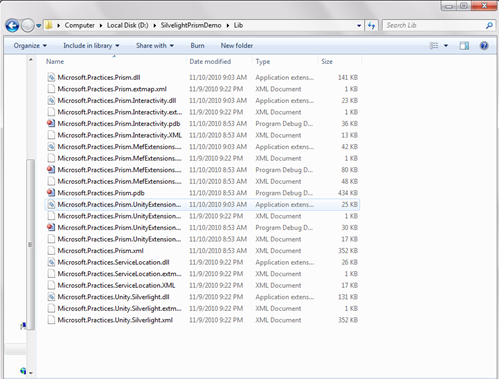This screenshot has height=379, width=499.
Task: Open recent locations dropdown beside Forward button
Action: coord(39,26)
